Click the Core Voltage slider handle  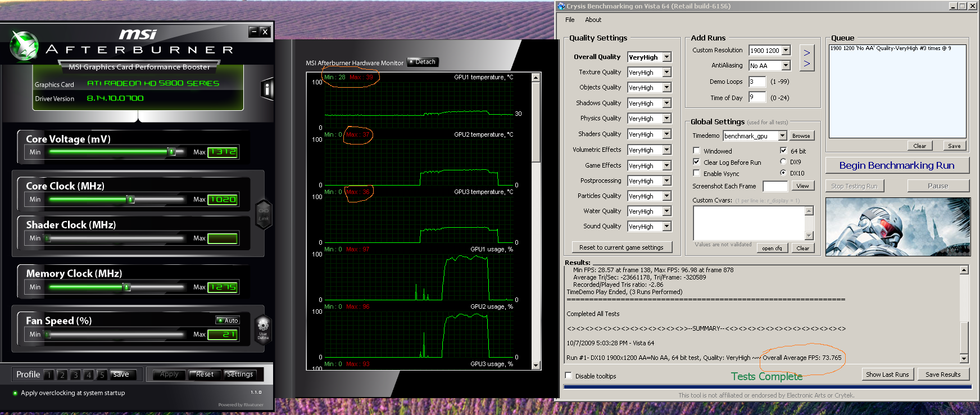(172, 152)
